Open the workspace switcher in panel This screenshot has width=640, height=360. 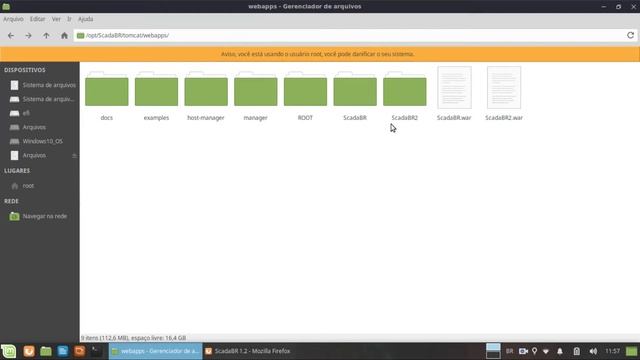(493, 351)
